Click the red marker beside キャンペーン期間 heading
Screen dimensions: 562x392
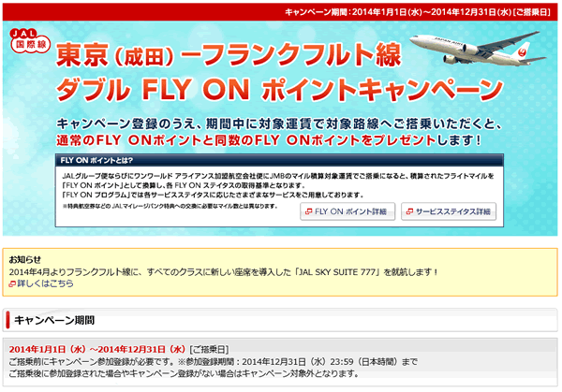[8, 318]
